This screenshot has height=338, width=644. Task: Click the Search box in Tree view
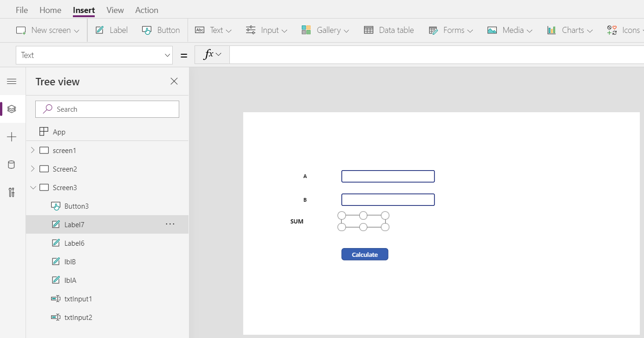coord(107,109)
